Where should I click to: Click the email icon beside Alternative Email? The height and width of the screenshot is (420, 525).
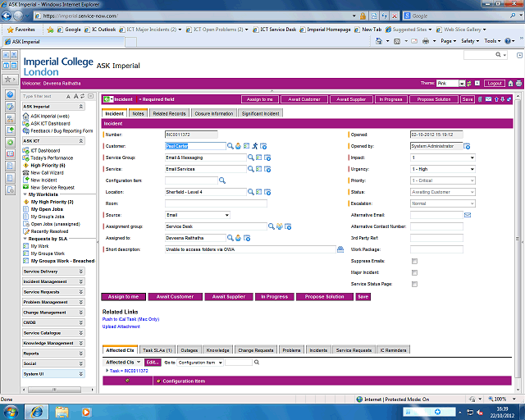pyautogui.click(x=468, y=215)
